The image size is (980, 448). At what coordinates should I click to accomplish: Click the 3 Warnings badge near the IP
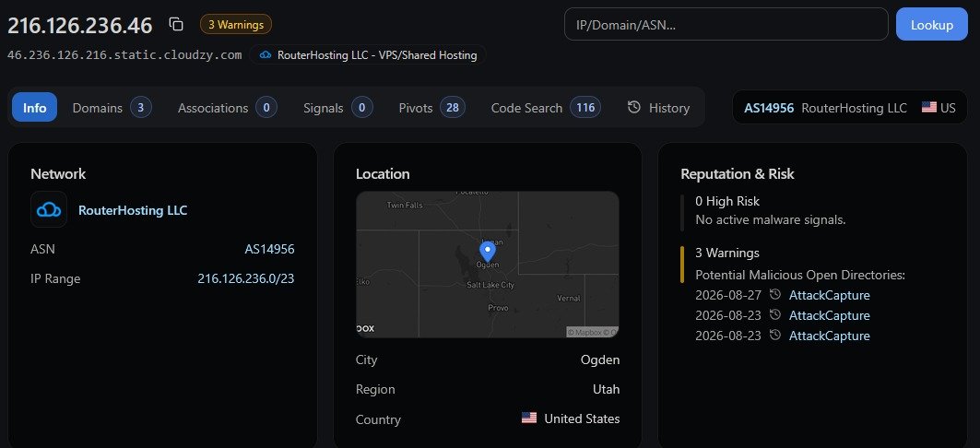click(x=236, y=24)
